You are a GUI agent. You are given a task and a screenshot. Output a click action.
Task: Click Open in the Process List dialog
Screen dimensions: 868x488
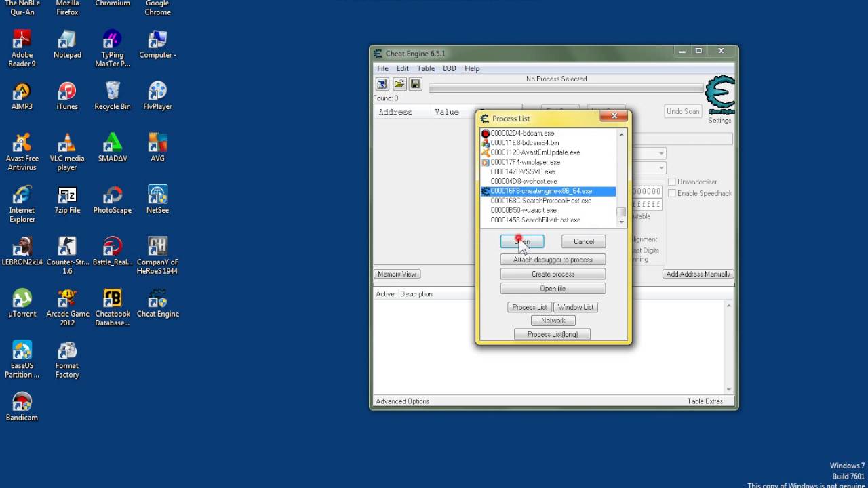click(x=522, y=241)
